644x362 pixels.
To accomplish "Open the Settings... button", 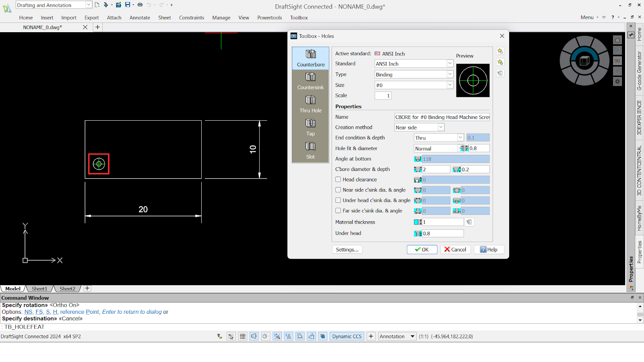I will click(x=347, y=249).
